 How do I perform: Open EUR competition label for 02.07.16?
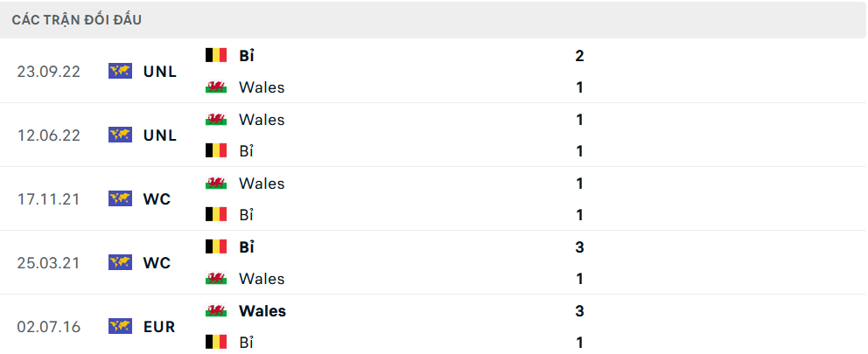click(159, 327)
